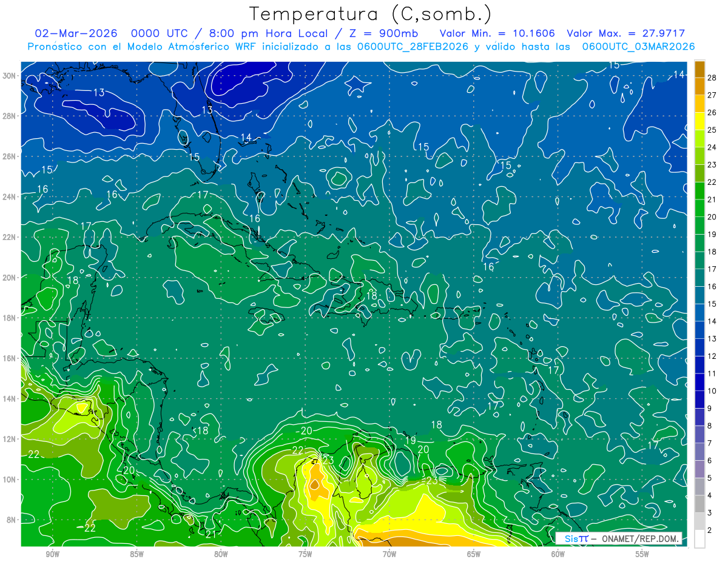This screenshot has width=728, height=562.
Task: Click the colorbar scale label '9'
Action: coord(710,409)
